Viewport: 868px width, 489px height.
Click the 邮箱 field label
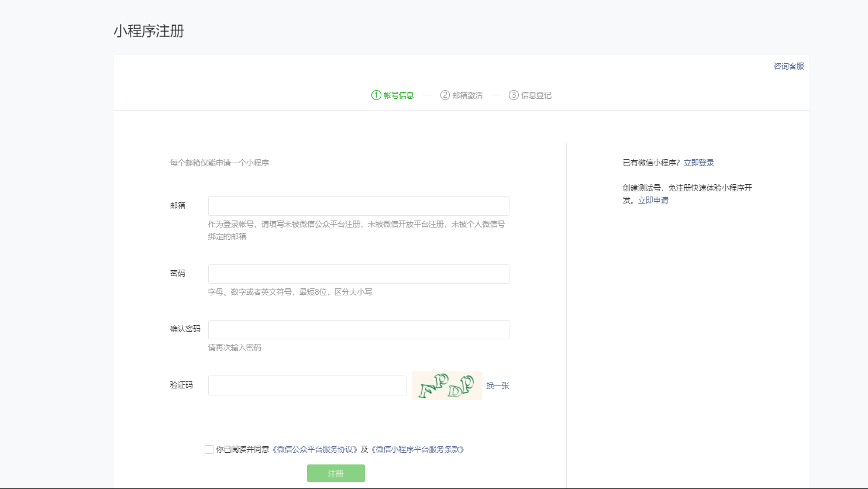point(178,205)
